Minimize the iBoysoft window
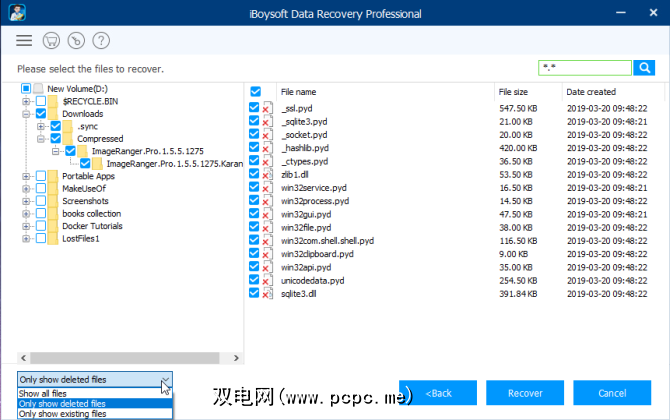The image size is (670, 420). click(x=620, y=13)
